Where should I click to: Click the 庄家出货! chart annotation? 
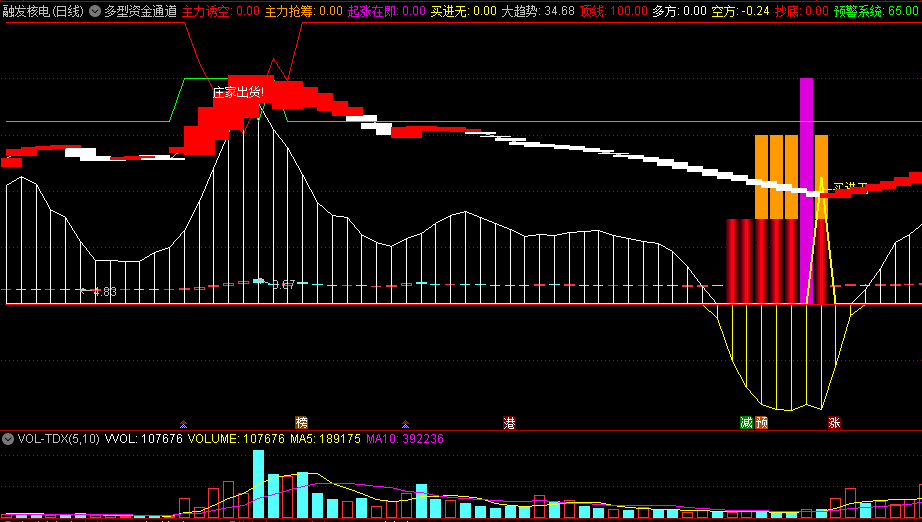click(x=238, y=92)
